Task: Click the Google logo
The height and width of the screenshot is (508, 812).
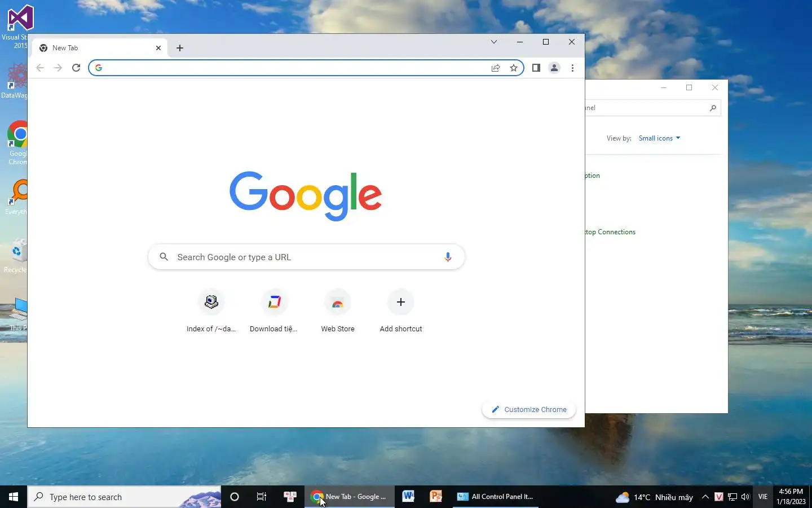Action: (x=306, y=196)
